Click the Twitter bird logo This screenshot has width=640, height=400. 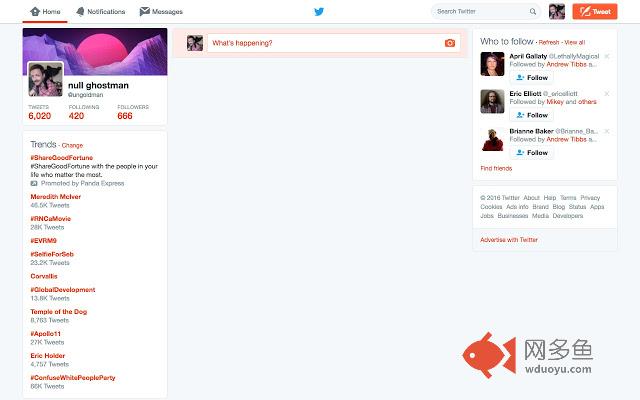[319, 11]
